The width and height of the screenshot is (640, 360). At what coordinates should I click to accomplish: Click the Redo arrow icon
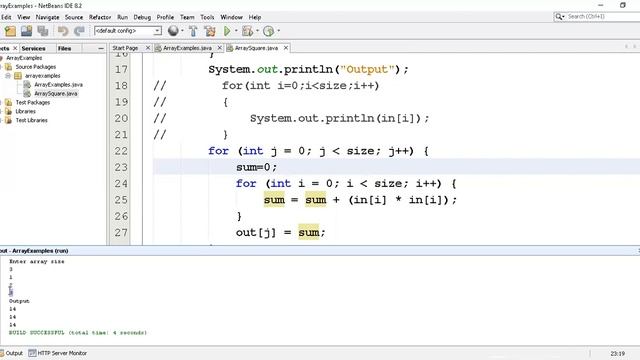tap(79, 31)
